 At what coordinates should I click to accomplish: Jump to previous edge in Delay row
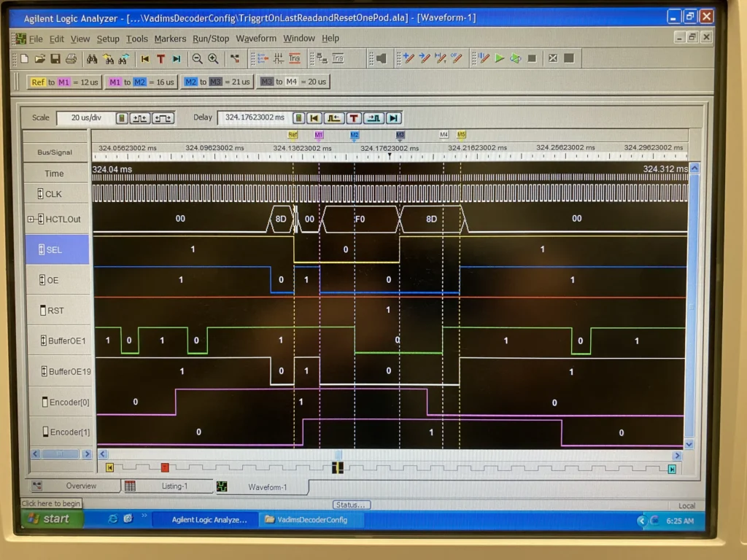[333, 118]
